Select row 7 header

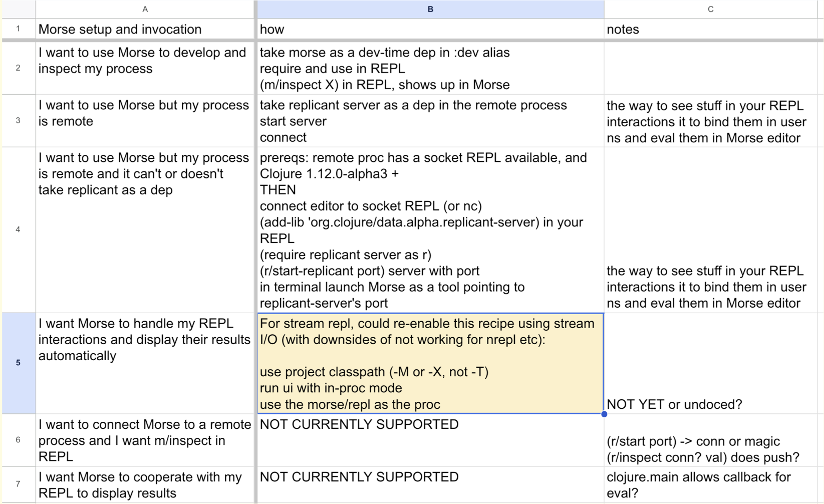coord(18,483)
